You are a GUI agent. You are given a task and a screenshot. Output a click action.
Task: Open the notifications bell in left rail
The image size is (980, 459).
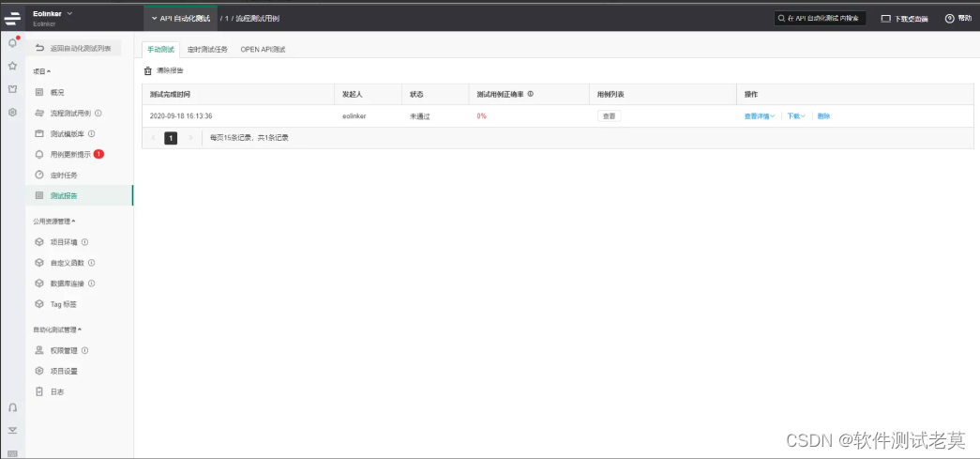point(12,43)
